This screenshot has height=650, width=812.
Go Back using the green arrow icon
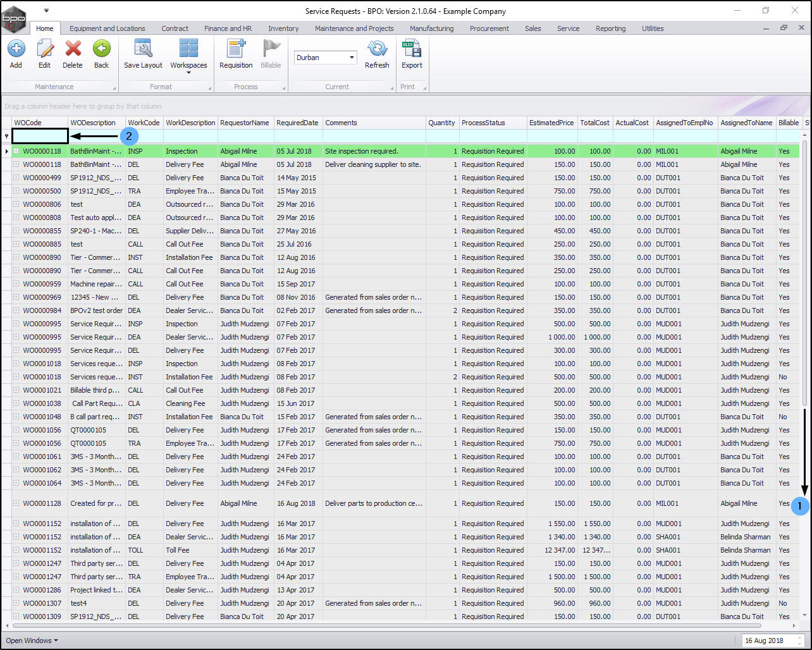pyautogui.click(x=101, y=49)
